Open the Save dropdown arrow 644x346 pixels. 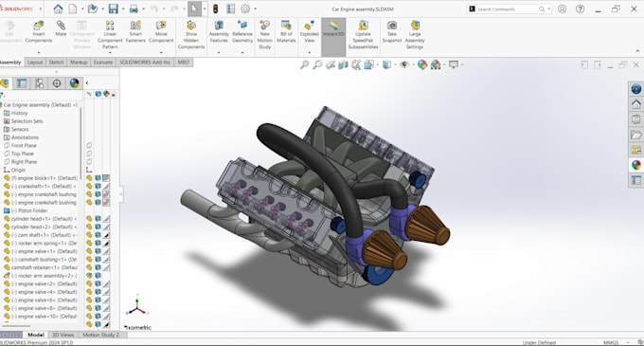point(122,9)
